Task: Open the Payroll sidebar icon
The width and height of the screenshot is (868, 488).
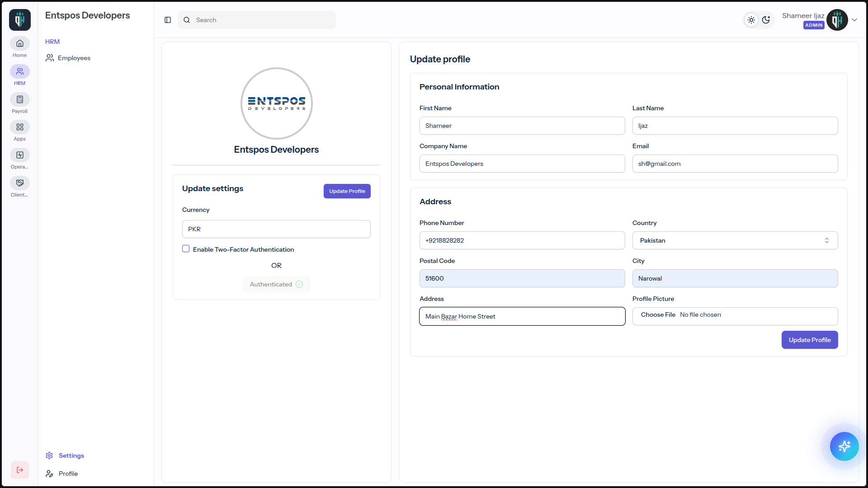Action: click(20, 100)
